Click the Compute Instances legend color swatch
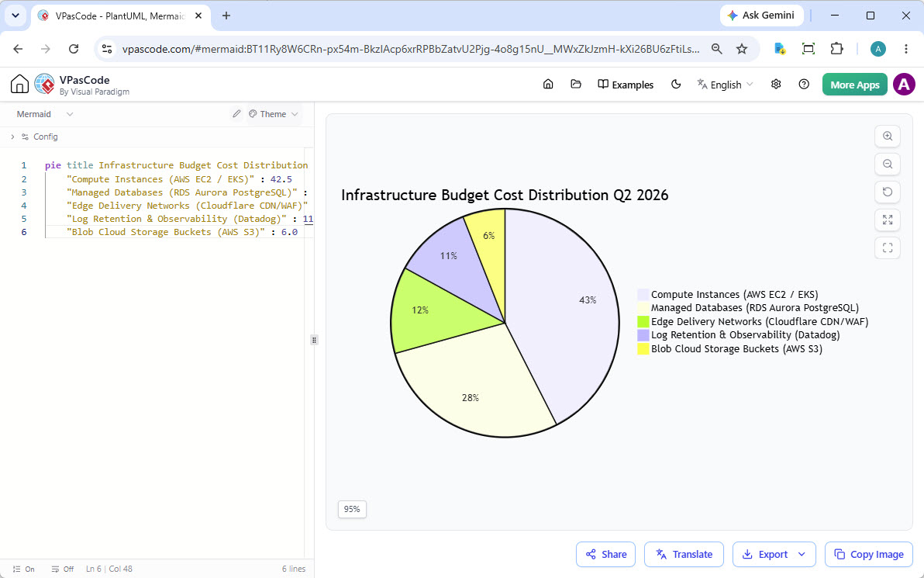Image resolution: width=924 pixels, height=578 pixels. 643,294
